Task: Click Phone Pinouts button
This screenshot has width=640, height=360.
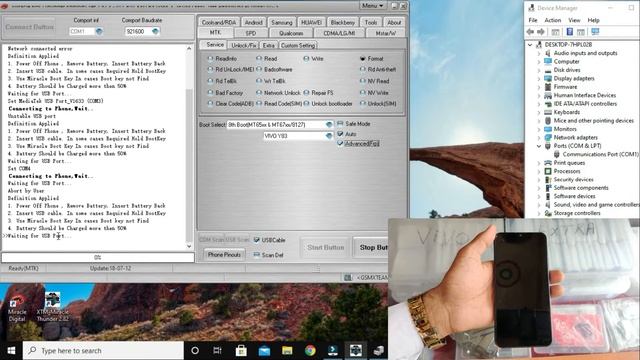Action: coord(224,255)
